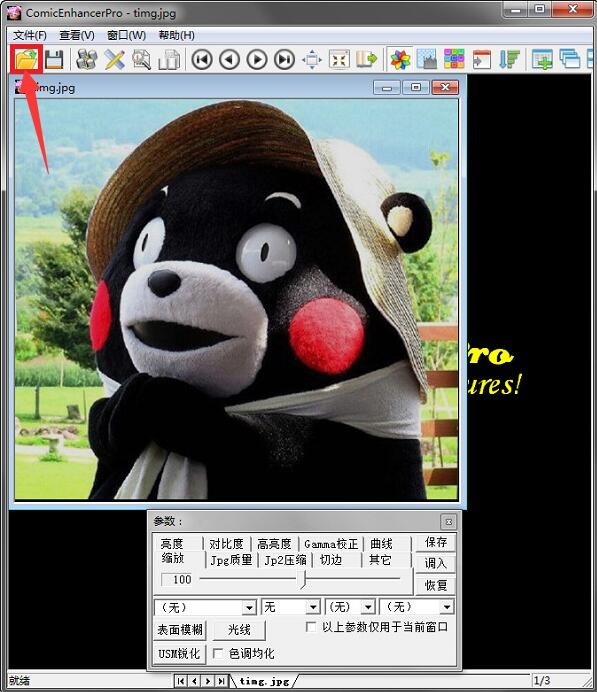Open the 查看(V) menu
This screenshot has width=597, height=692.
coord(77,35)
